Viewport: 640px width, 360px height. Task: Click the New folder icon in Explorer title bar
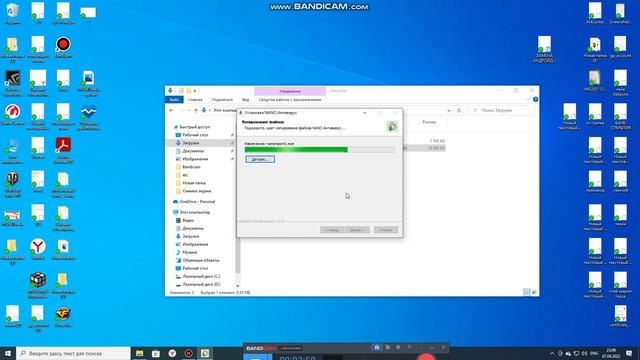pyautogui.click(x=189, y=91)
